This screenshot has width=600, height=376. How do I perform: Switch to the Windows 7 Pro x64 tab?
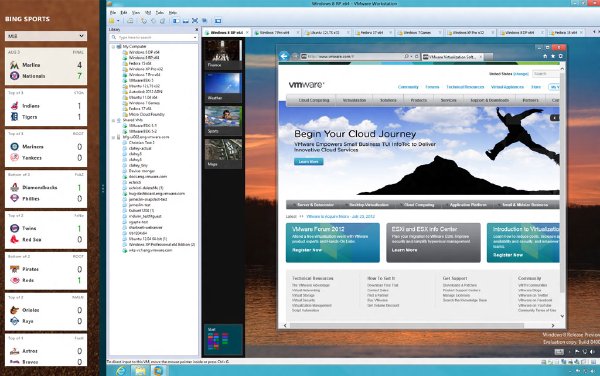point(274,33)
